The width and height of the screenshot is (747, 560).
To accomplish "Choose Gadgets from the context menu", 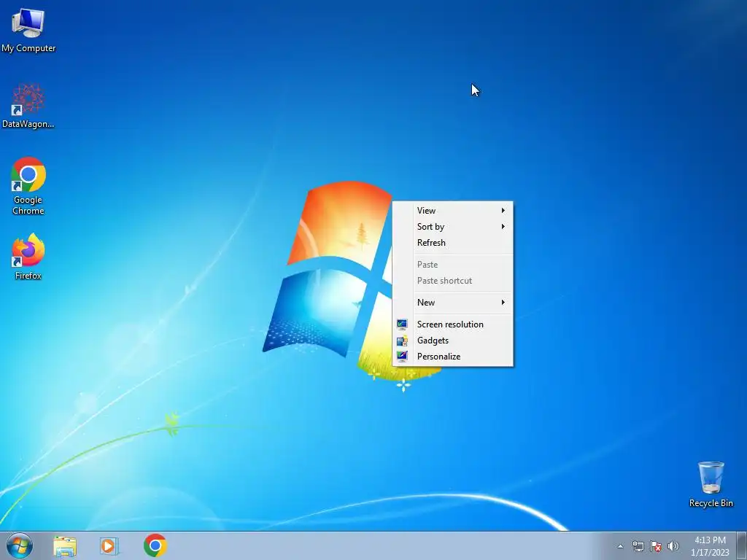I will [x=452, y=341].
